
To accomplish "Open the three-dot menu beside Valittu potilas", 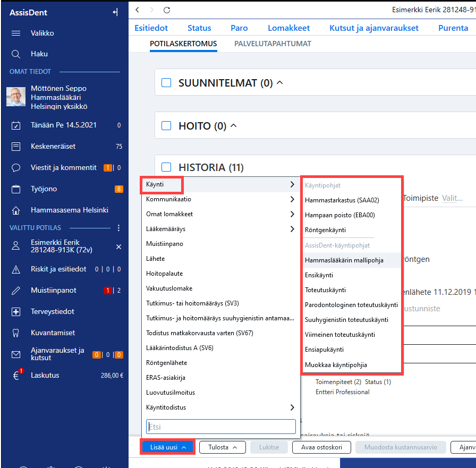I will [x=118, y=228].
